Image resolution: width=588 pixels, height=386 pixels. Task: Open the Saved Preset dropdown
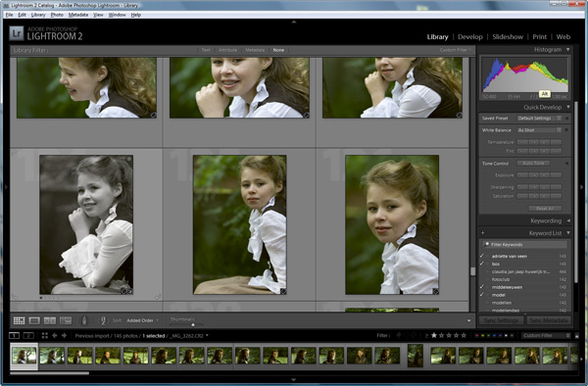pyautogui.click(x=539, y=118)
